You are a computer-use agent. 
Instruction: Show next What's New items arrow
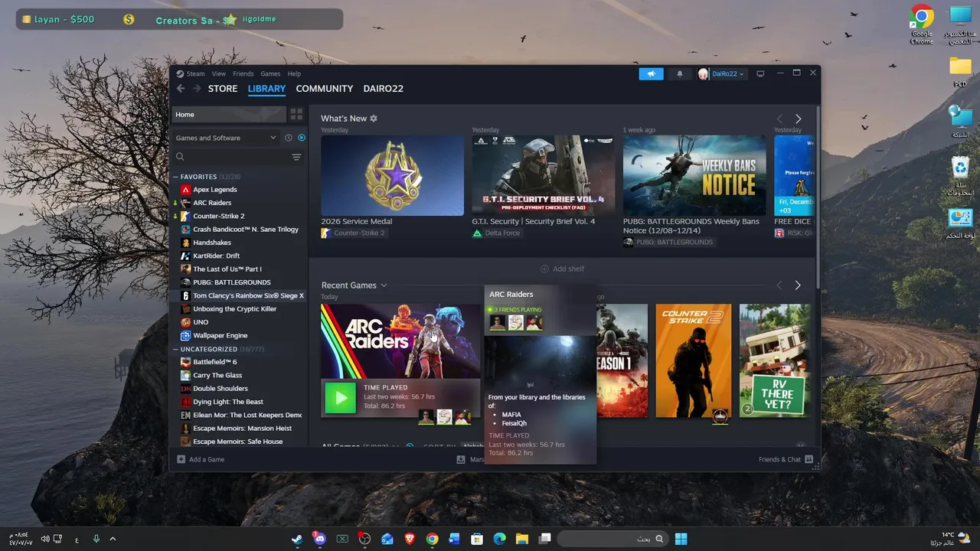point(798,119)
